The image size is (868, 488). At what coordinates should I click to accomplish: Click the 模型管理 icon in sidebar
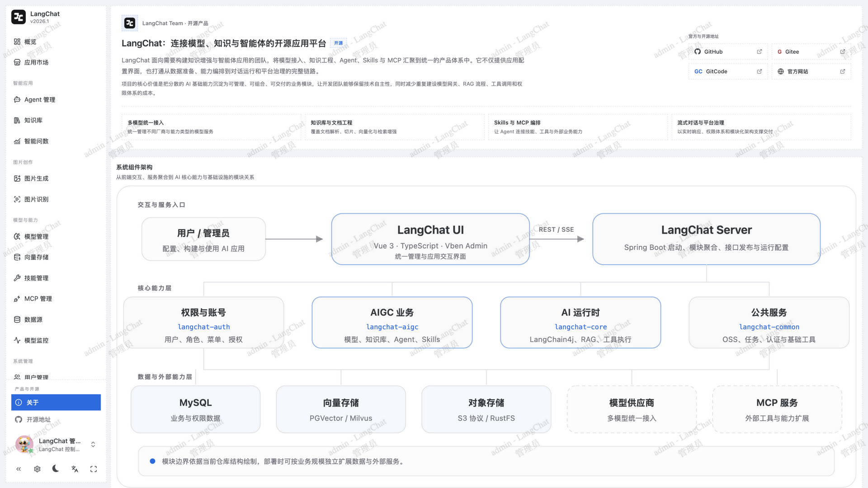[x=17, y=236]
